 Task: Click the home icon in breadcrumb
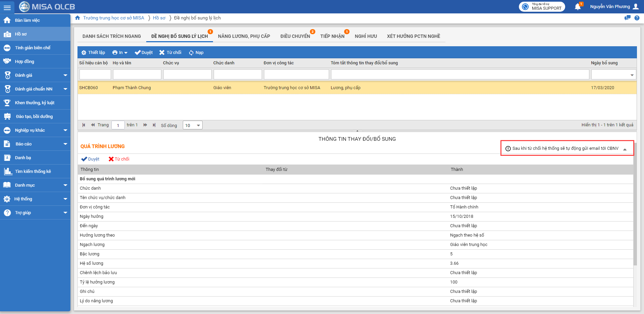point(77,18)
